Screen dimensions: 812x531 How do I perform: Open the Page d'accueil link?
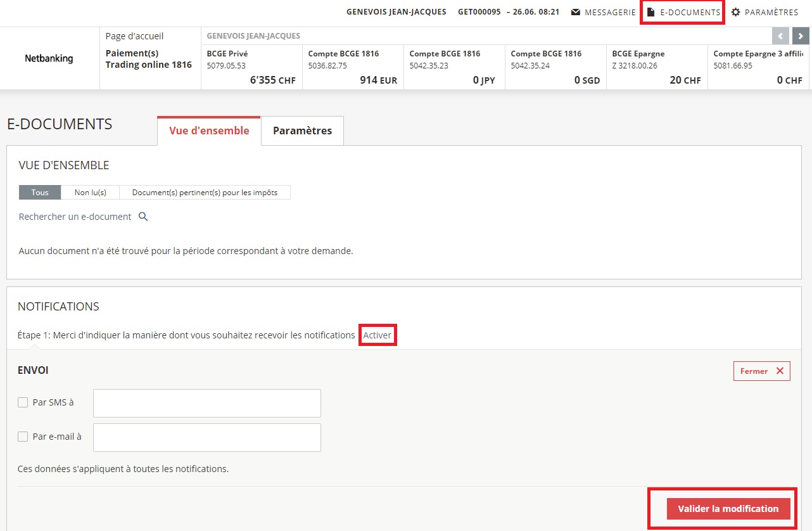134,36
